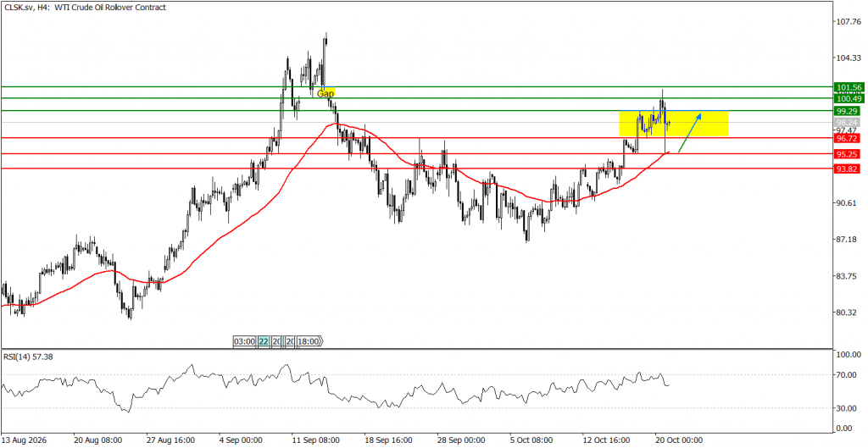The height and width of the screenshot is (448, 868).
Task: Click the 13 Aug 2026 date label
Action: [x=25, y=440]
